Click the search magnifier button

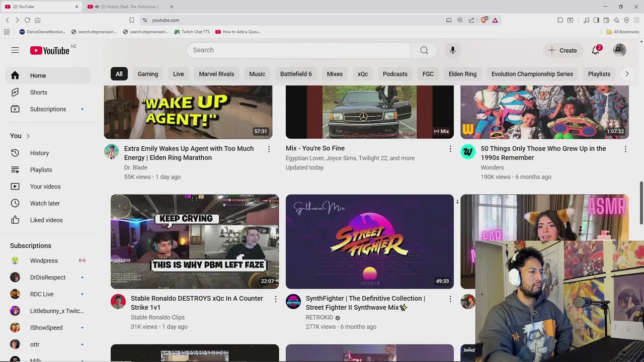[424, 50]
